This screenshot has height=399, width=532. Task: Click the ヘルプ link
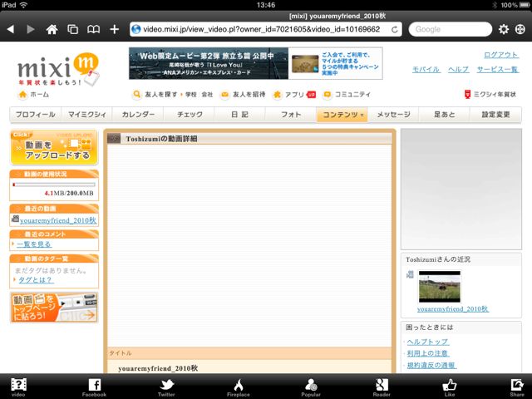458,70
